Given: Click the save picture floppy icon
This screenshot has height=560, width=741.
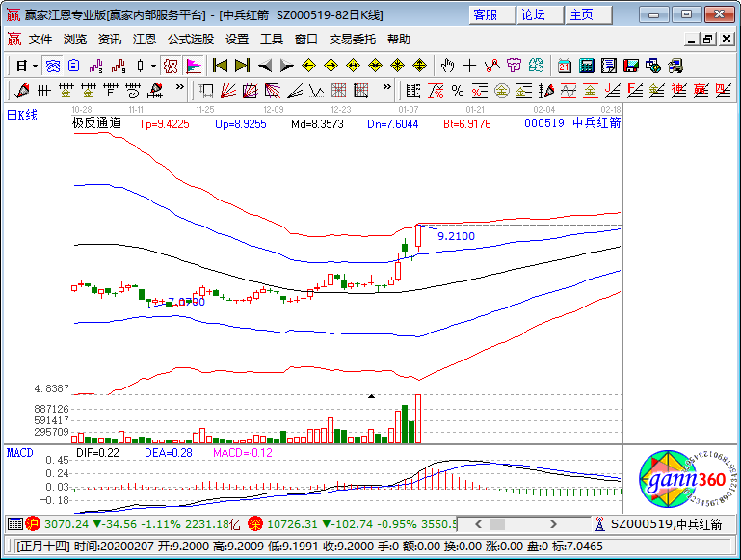Looking at the screenshot, I should coord(630,66).
